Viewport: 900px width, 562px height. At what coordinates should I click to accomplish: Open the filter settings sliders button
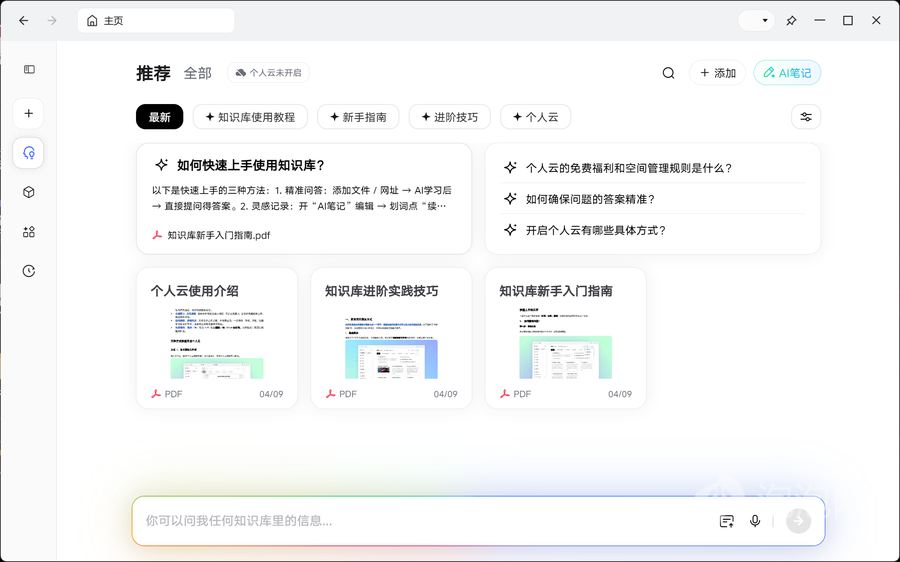[x=806, y=117]
